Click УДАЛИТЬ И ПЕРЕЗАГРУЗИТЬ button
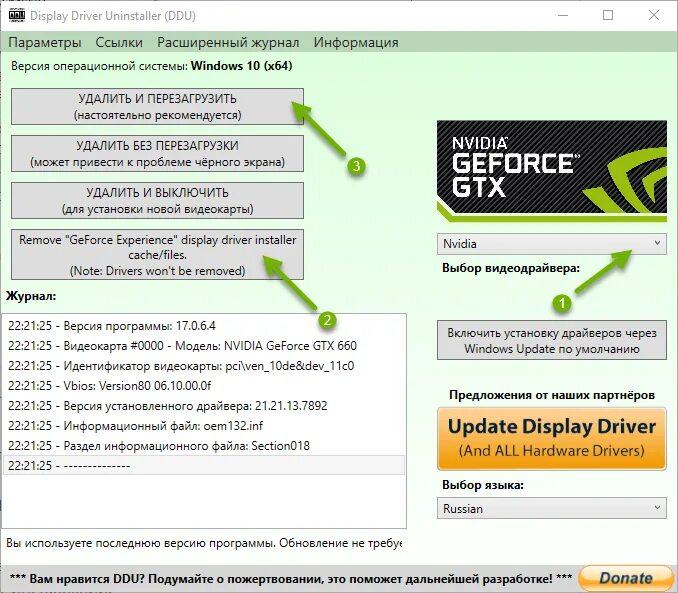 (x=157, y=107)
